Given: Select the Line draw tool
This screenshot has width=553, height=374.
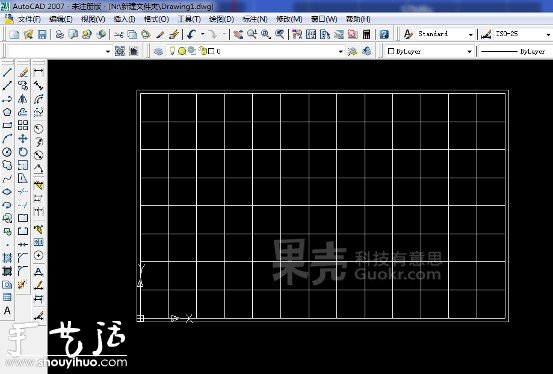Looking at the screenshot, I should pos(7,73).
